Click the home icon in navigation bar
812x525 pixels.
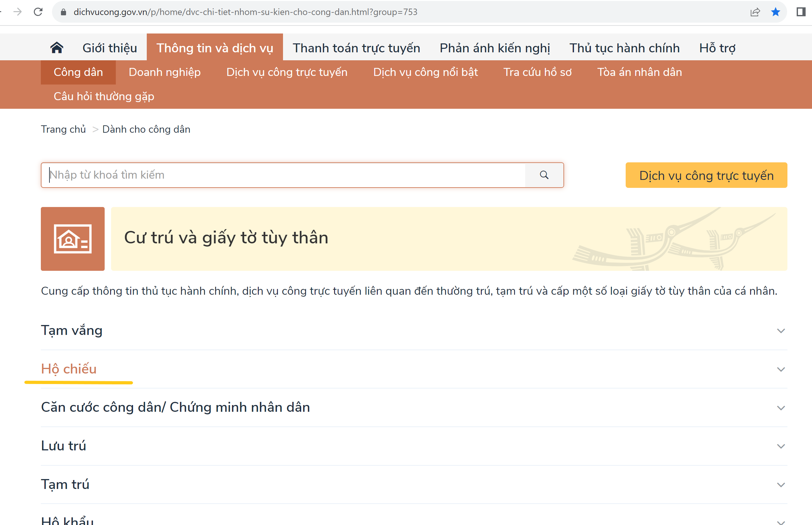click(56, 48)
